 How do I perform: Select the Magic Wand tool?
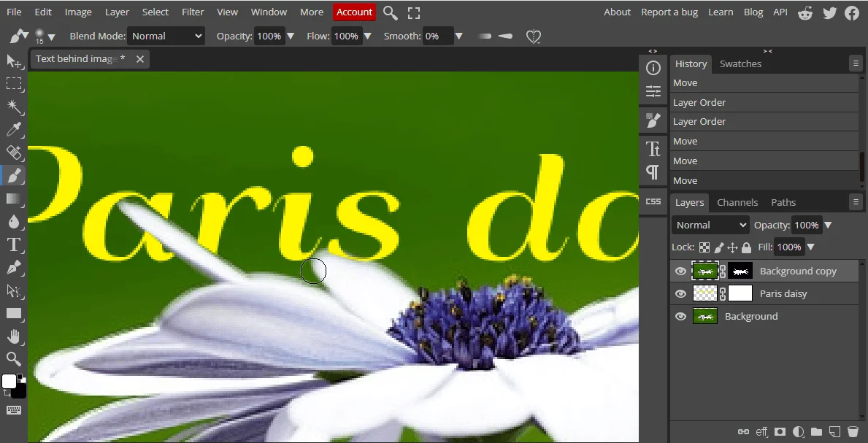14,107
